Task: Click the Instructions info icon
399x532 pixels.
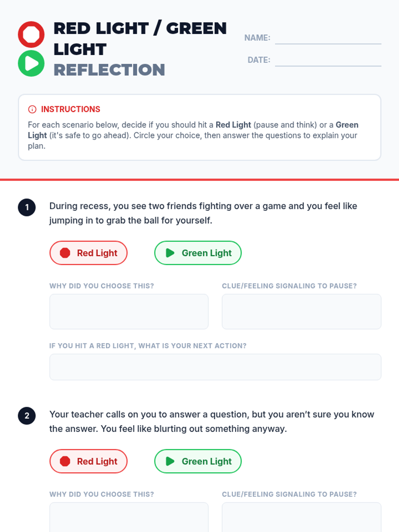Action: pyautogui.click(x=32, y=109)
